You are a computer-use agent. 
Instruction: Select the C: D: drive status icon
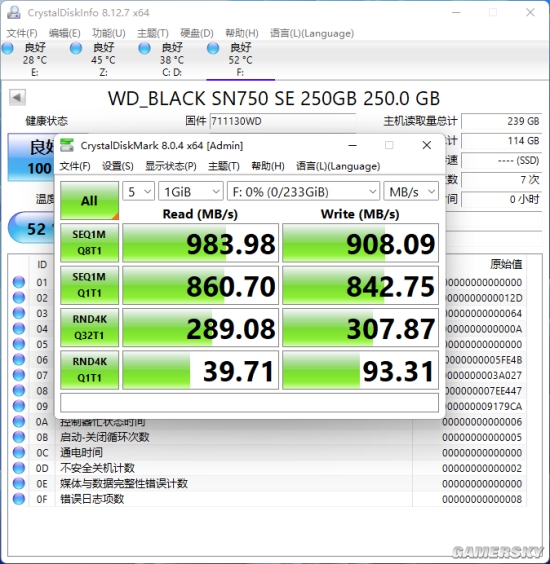[145, 48]
